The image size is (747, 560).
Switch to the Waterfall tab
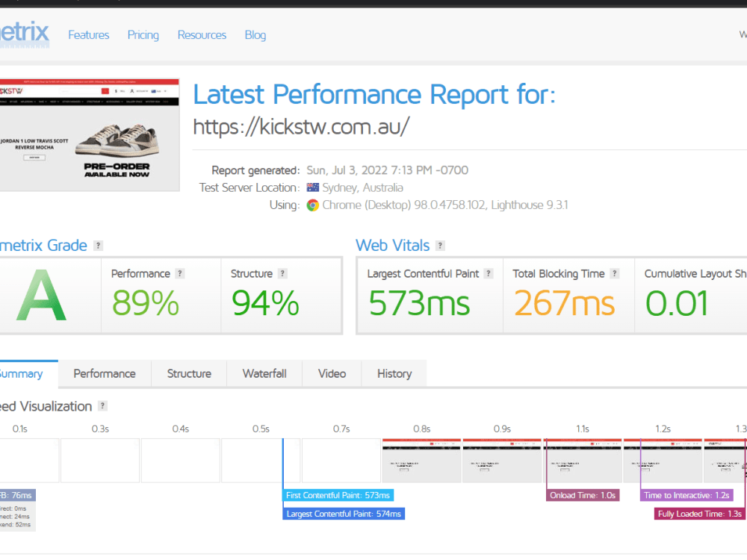tap(264, 374)
